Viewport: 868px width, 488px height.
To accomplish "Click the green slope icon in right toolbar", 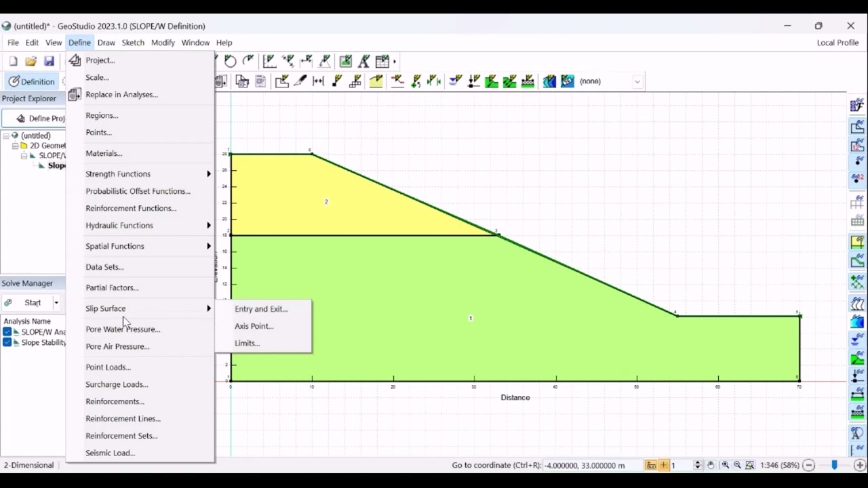I will (857, 359).
